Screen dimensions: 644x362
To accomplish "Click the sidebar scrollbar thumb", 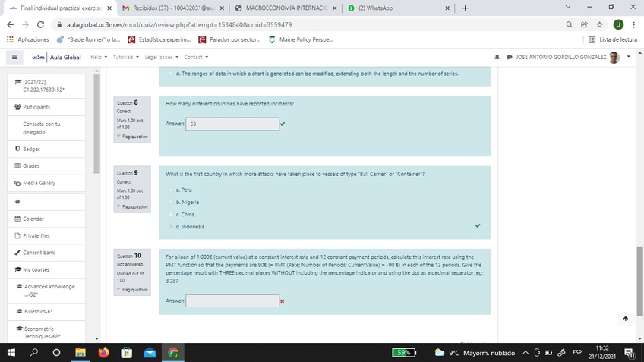I will tap(97, 124).
